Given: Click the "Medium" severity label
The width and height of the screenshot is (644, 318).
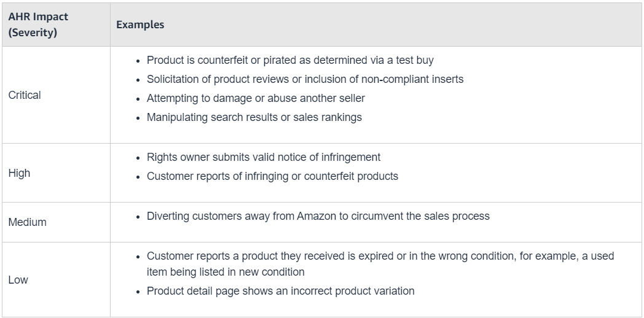Looking at the screenshot, I should [27, 222].
